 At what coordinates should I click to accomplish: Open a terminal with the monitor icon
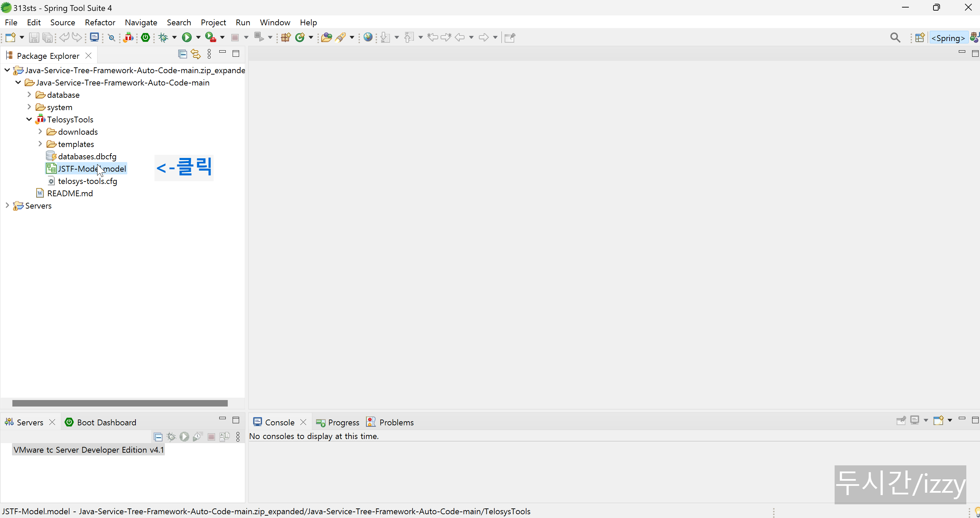[x=94, y=37]
